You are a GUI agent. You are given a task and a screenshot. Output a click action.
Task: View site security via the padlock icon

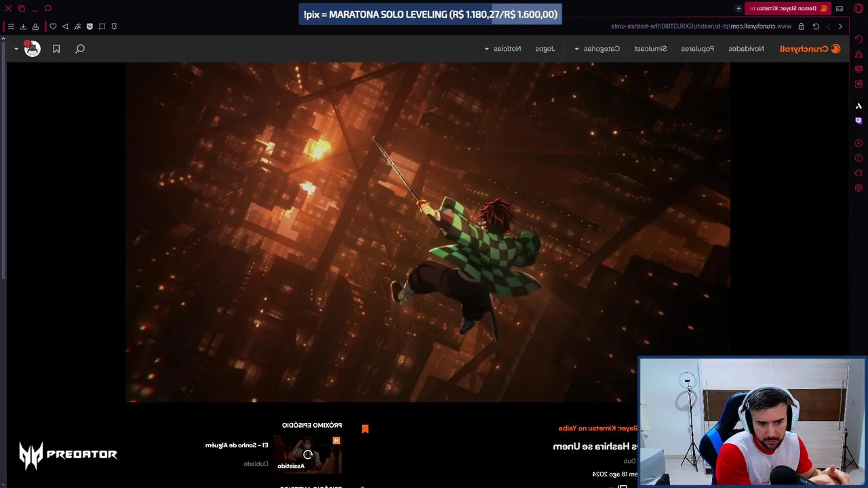[x=801, y=26]
